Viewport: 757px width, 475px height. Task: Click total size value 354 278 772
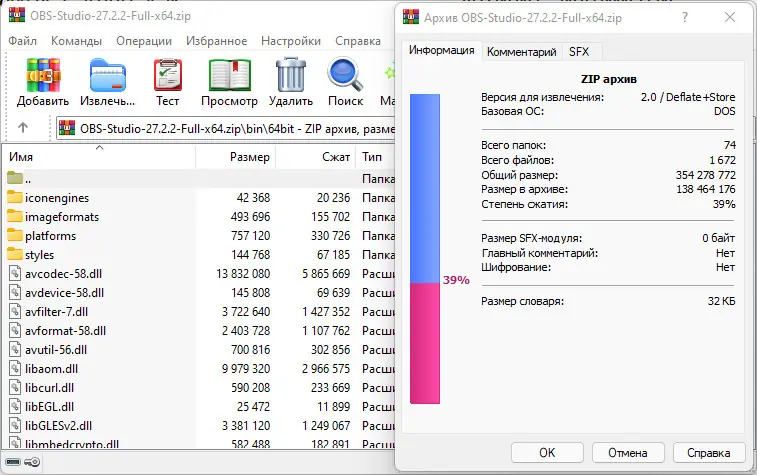tap(705, 175)
